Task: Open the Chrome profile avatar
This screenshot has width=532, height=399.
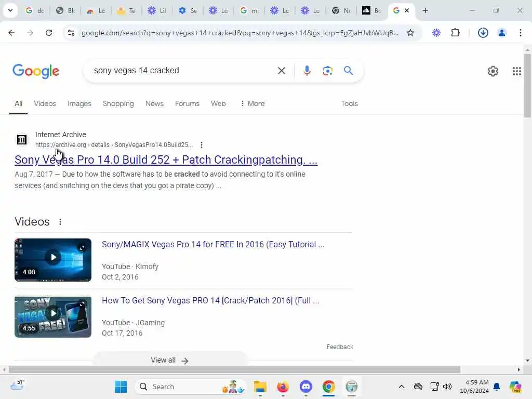Action: point(501,33)
